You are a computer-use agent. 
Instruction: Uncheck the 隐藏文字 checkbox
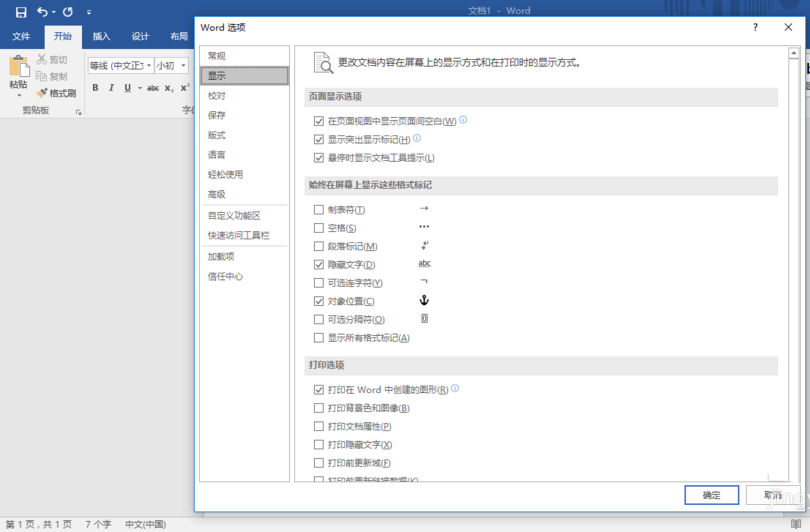[x=319, y=265]
